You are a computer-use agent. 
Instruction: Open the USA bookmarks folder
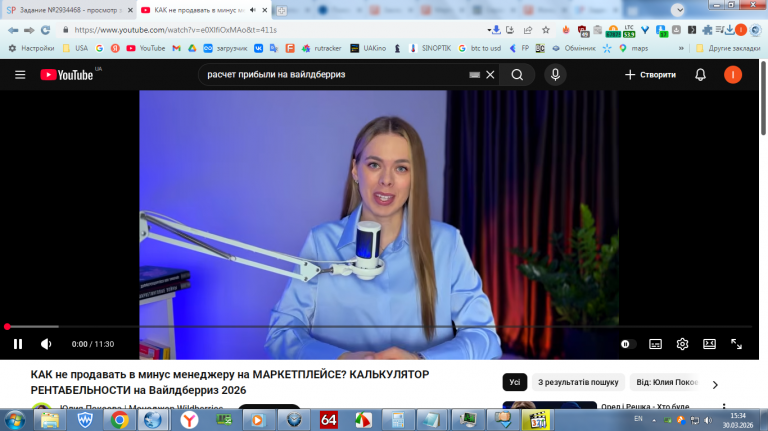pyautogui.click(x=75, y=48)
